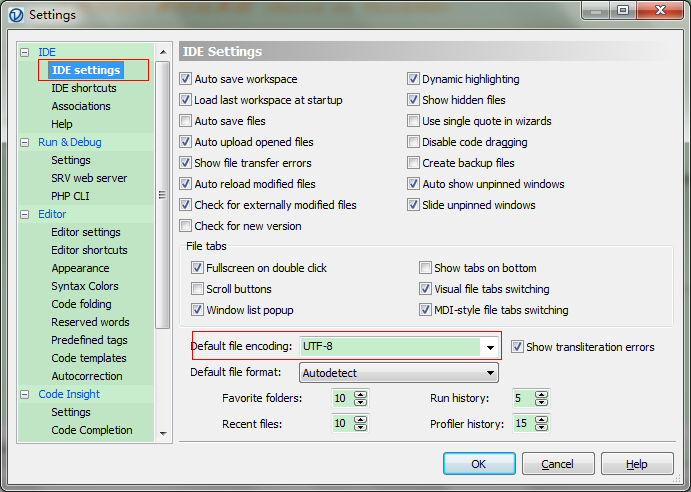Screen dimensions: 691x492
Task: Decrease Recent files spinner
Action: (360, 428)
